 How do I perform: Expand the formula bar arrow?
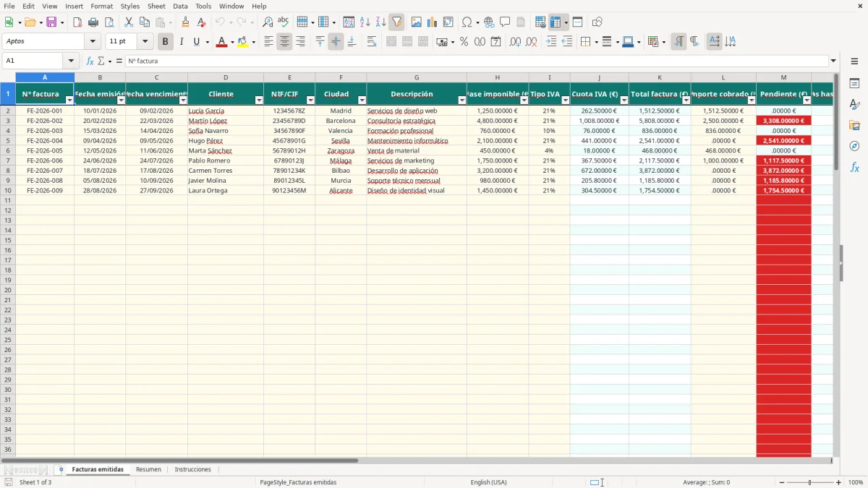833,61
